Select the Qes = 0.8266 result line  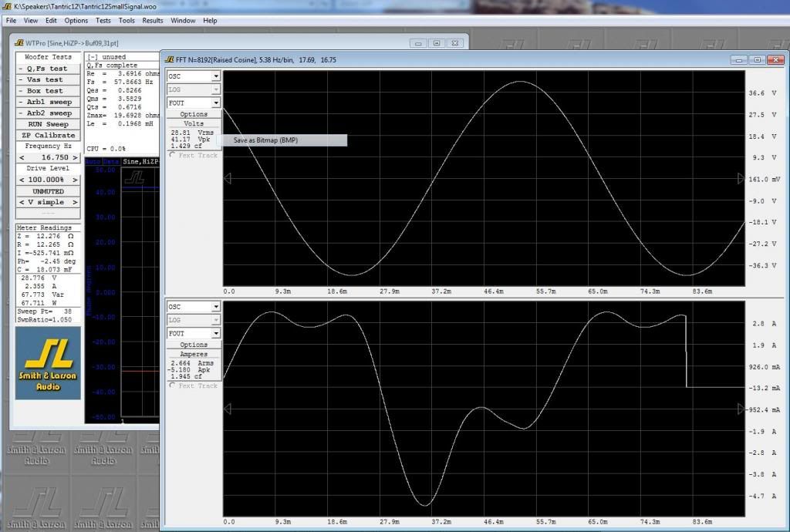point(114,90)
